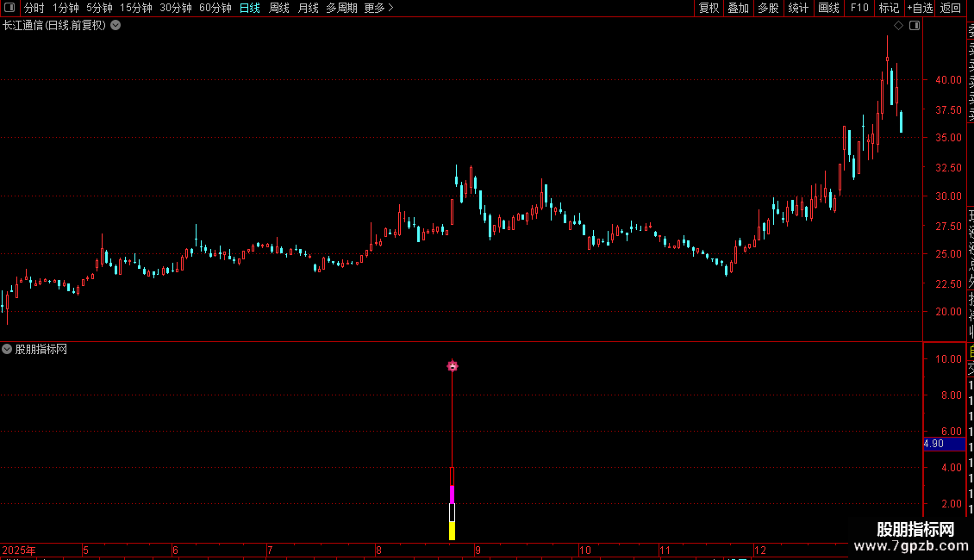Click the 统计 statistics button
The height and width of the screenshot is (560, 974).
tap(797, 8)
